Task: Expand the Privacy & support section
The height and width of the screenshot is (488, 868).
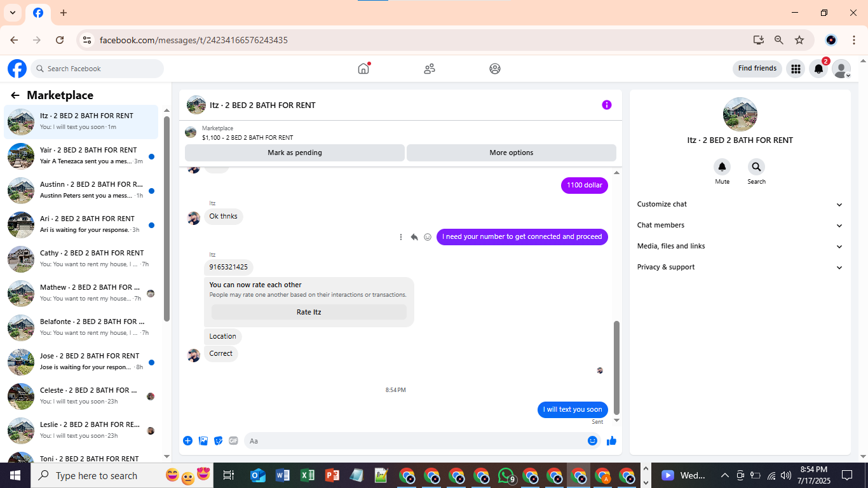Action: [x=740, y=268]
